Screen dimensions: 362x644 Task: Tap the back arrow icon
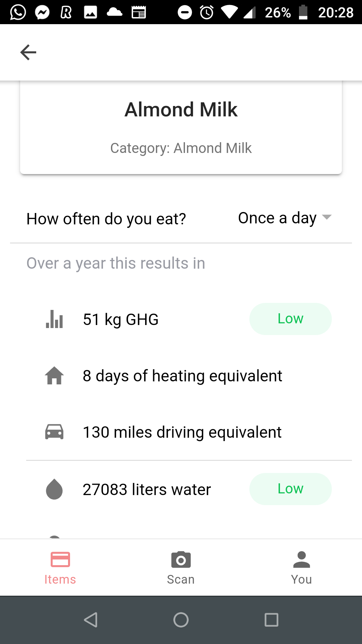click(x=28, y=52)
